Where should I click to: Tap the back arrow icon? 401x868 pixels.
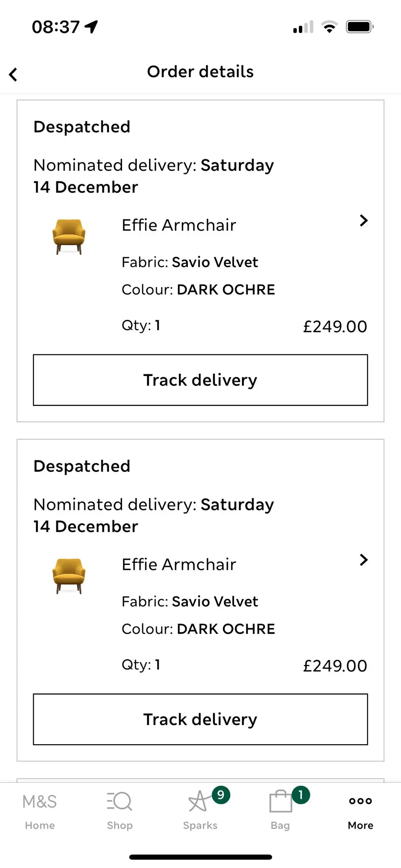pyautogui.click(x=14, y=75)
